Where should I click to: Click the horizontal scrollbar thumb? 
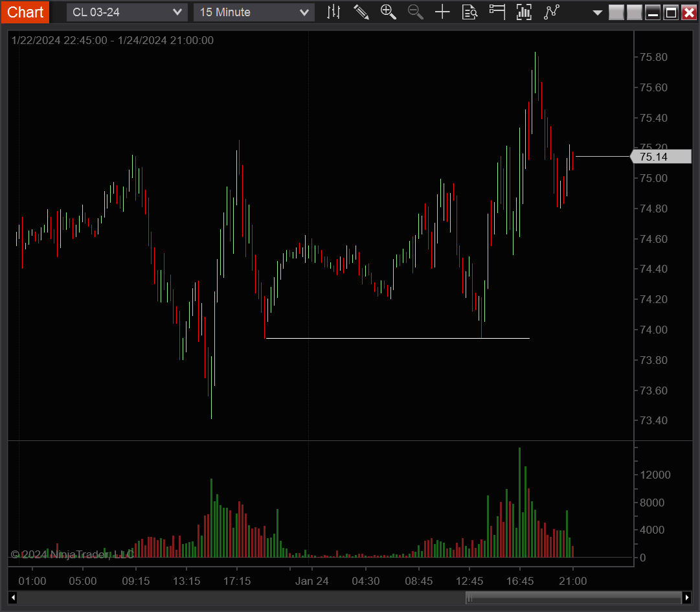click(574, 597)
